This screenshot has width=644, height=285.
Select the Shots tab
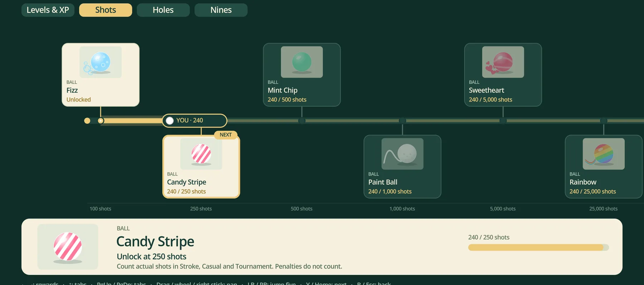[x=106, y=10]
